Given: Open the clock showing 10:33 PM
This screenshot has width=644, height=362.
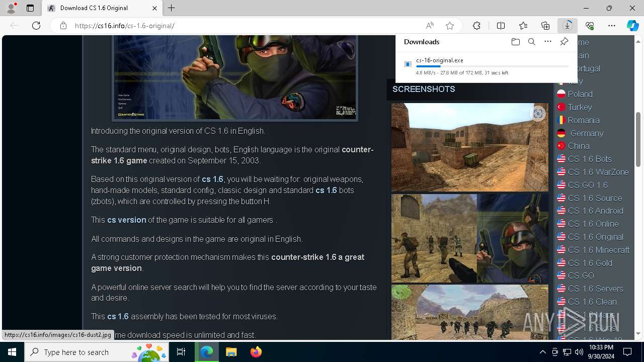Looking at the screenshot, I should click(x=601, y=352).
